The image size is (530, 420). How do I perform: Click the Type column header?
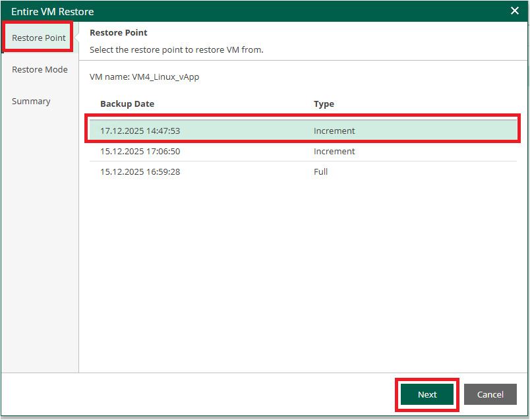pyautogui.click(x=324, y=104)
